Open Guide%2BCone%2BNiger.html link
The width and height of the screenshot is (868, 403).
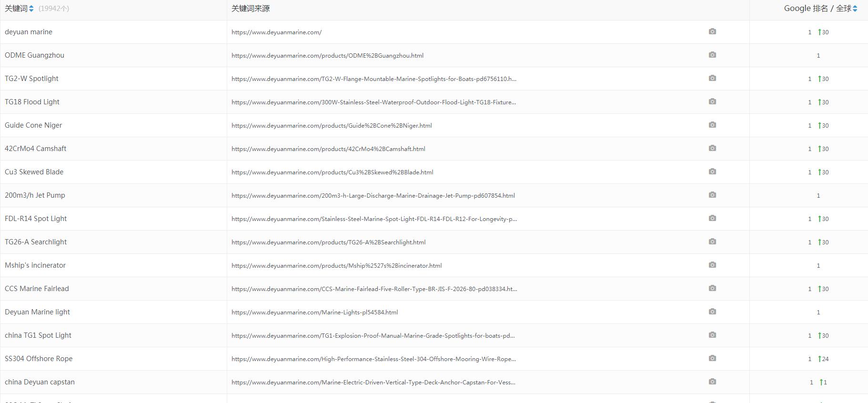(332, 126)
